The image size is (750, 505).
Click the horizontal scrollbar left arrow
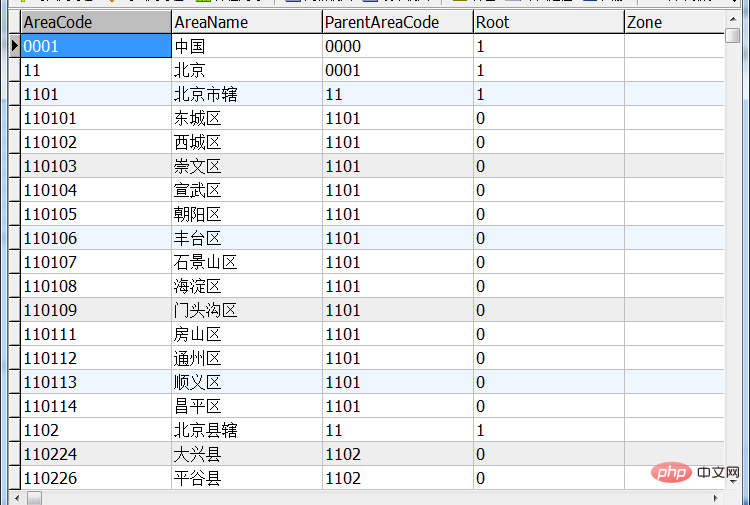click(17, 498)
